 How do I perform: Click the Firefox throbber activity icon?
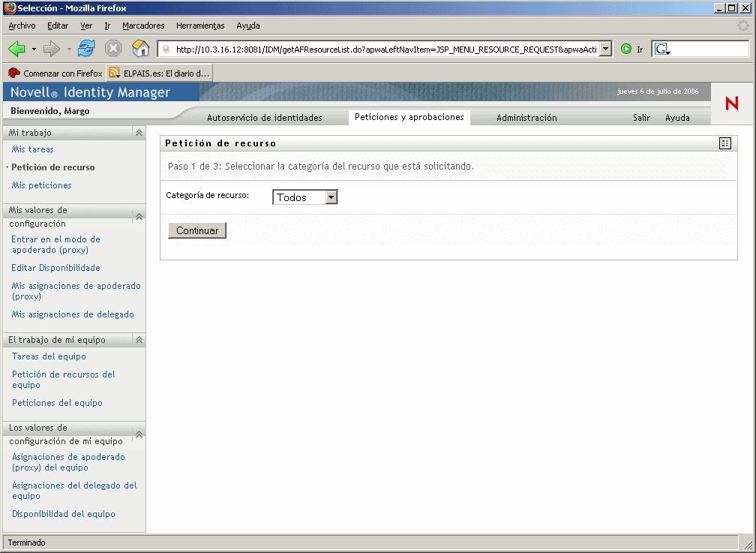tap(743, 26)
